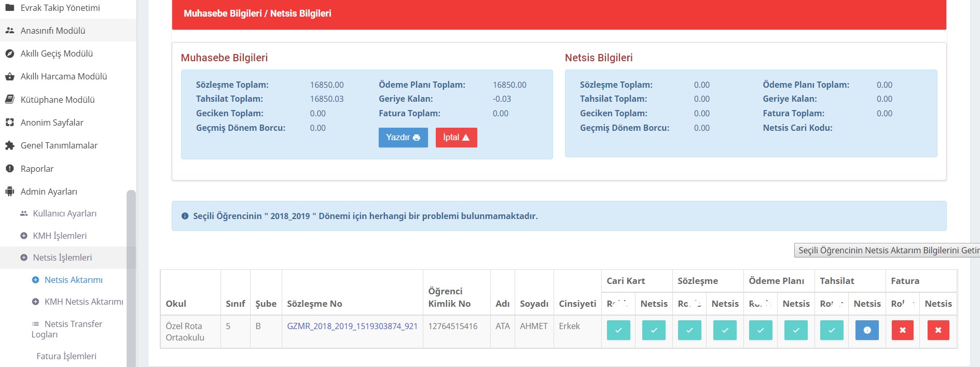Screen dimensions: 980x367
Task: Click the Geriye Kalan value -0.03
Action: (502, 99)
